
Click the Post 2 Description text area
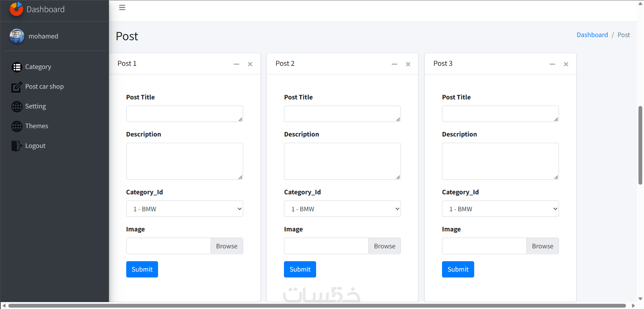[342, 161]
